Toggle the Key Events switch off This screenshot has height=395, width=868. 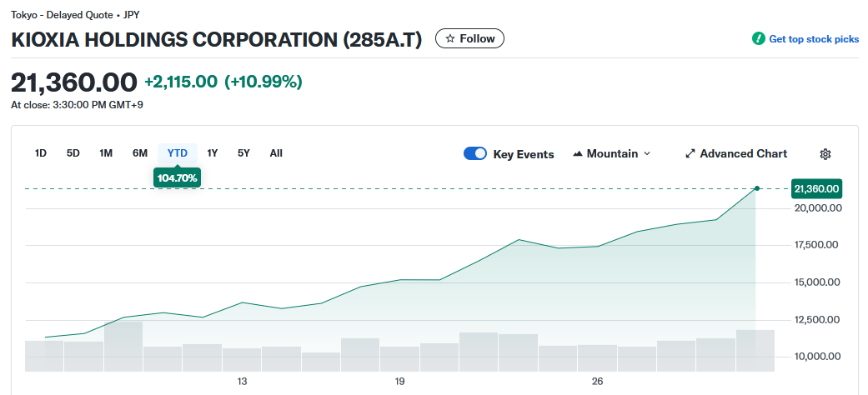tap(475, 154)
